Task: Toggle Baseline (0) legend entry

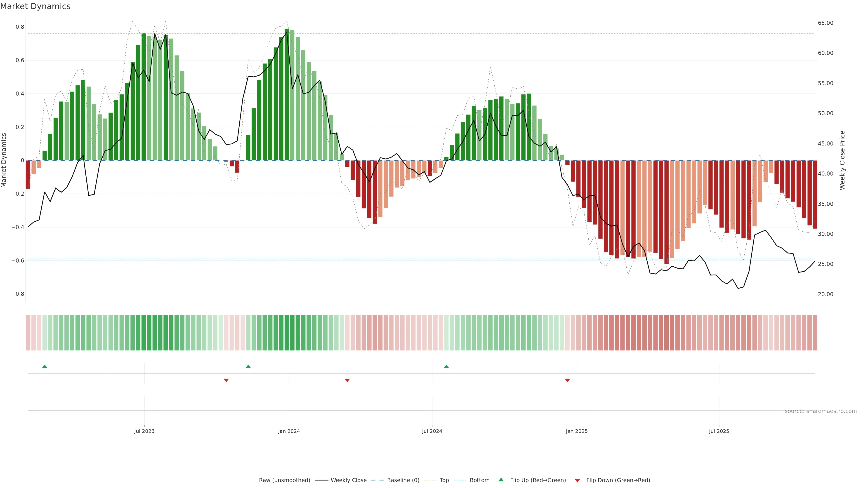Action: coord(403,480)
